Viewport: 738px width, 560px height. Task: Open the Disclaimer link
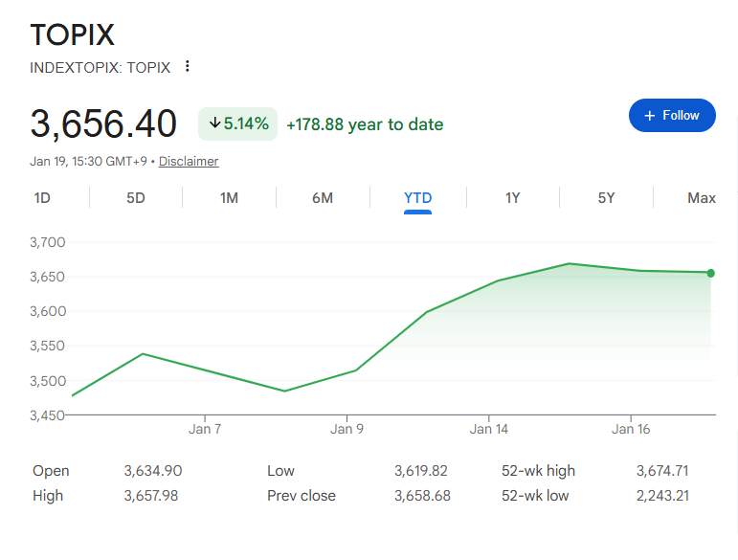189,161
